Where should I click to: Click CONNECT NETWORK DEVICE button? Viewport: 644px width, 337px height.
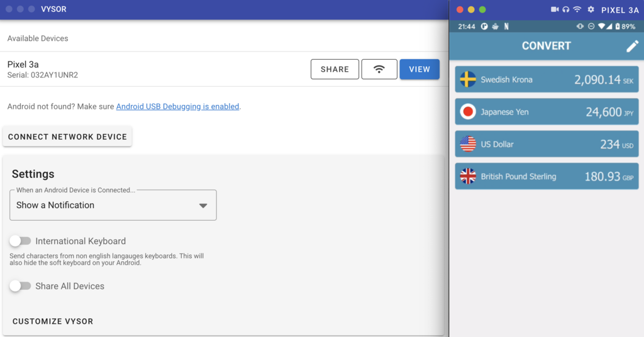(x=67, y=136)
